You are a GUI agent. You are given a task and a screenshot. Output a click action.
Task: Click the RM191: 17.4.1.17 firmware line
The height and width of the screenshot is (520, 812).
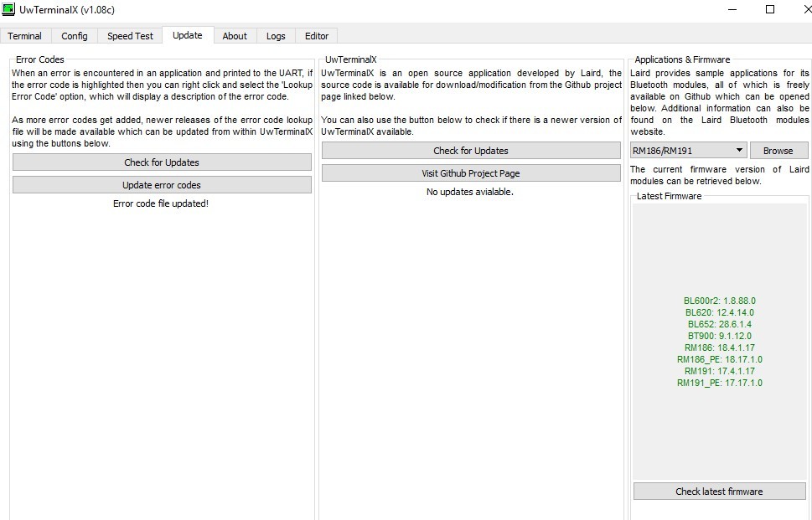click(x=719, y=371)
